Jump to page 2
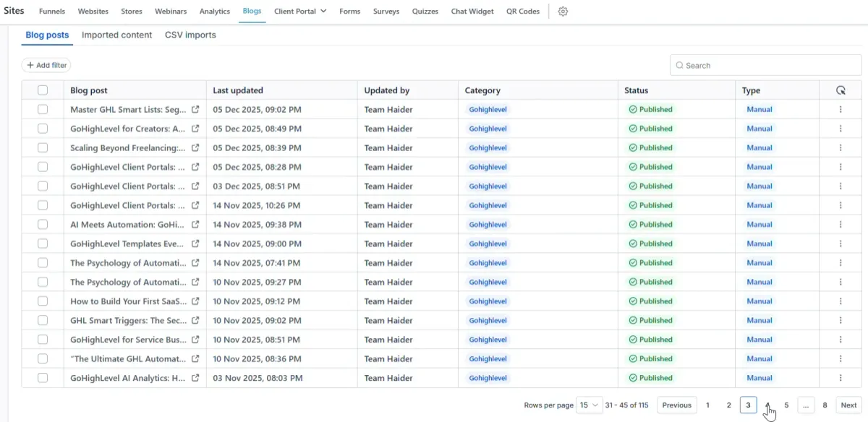This screenshot has width=868, height=422. [x=728, y=405]
